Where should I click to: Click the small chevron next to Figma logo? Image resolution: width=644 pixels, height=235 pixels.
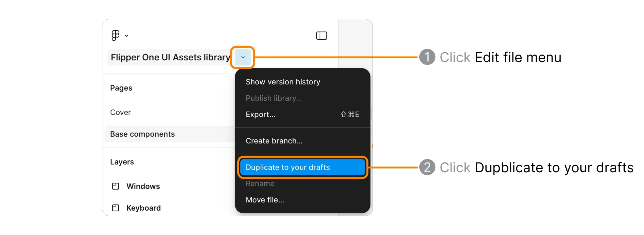tap(126, 36)
